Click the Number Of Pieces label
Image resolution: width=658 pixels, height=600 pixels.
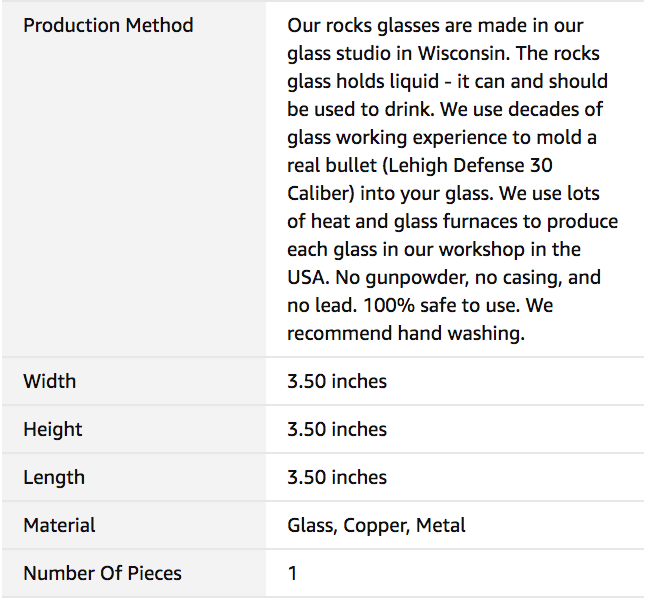coord(102,573)
